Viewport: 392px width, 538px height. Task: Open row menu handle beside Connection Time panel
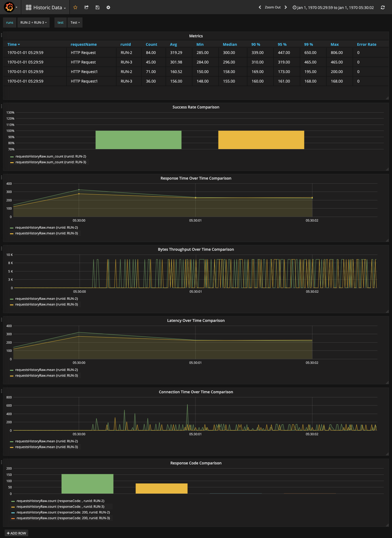(x=2, y=391)
